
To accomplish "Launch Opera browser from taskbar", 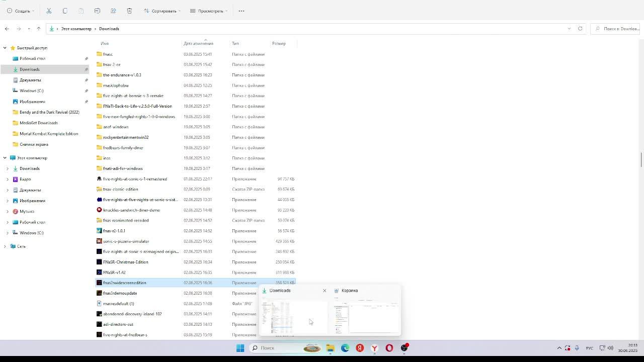I will pyautogui.click(x=389, y=348).
